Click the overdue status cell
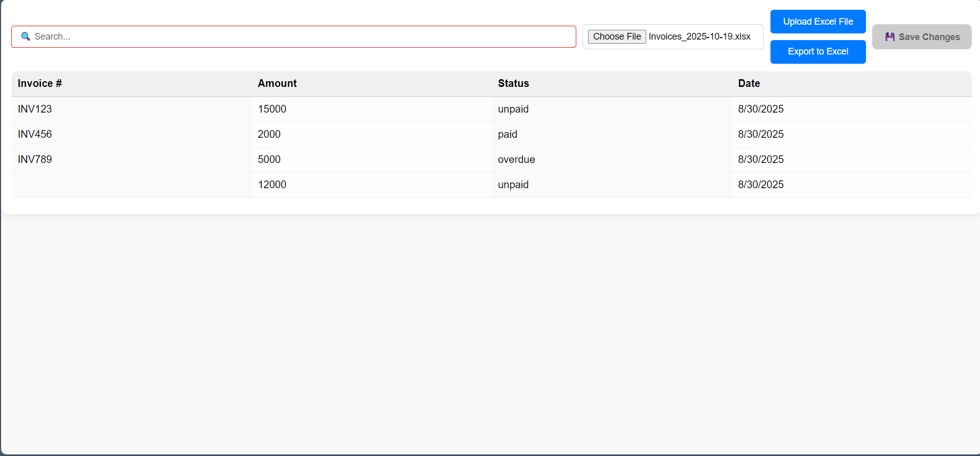The height and width of the screenshot is (456, 980). pos(516,159)
